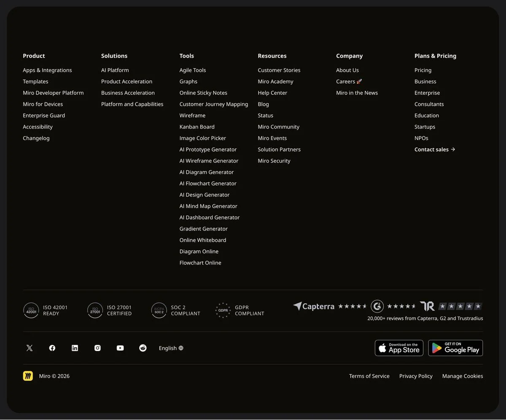This screenshot has width=506, height=420.
Task: Open Startups plan link
Action: (425, 127)
